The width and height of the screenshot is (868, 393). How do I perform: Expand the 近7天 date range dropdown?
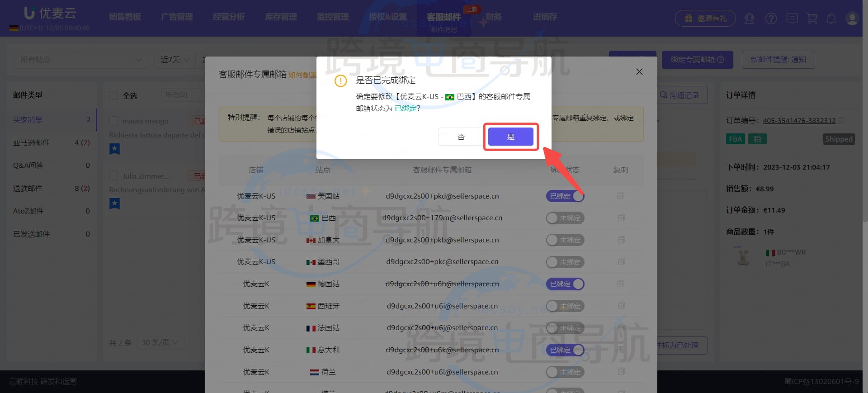pos(175,60)
